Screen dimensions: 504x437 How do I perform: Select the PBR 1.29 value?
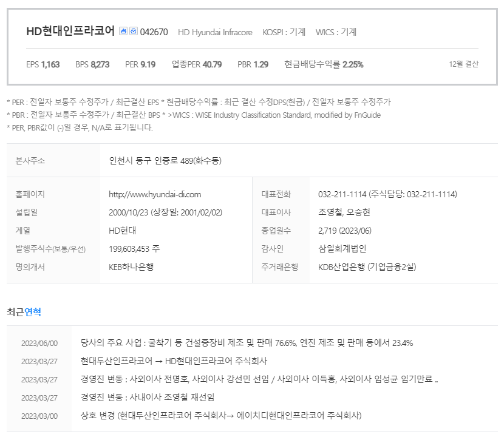[x=253, y=64]
